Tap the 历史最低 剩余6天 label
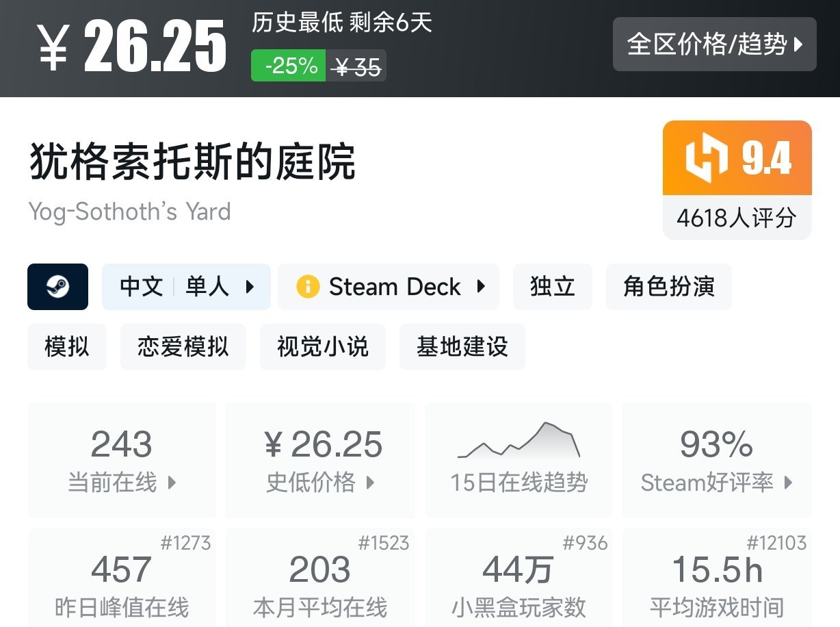Image resolution: width=840 pixels, height=627 pixels. [342, 23]
